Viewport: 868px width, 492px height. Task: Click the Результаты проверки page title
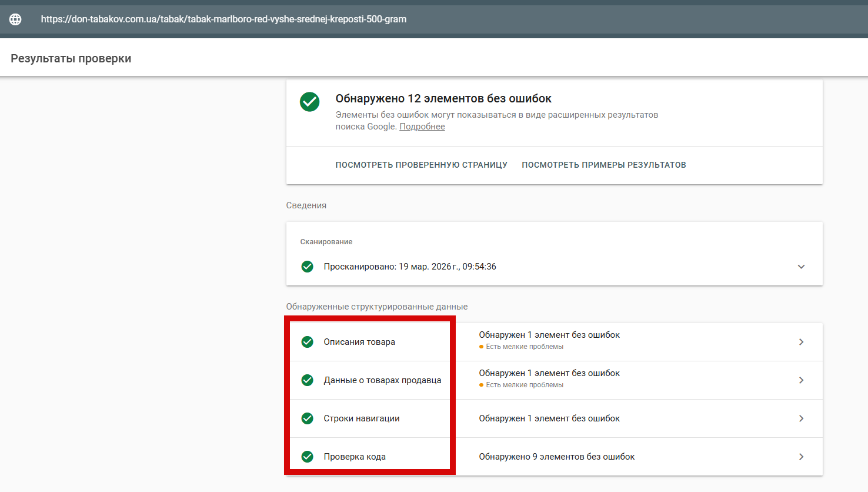coord(71,58)
